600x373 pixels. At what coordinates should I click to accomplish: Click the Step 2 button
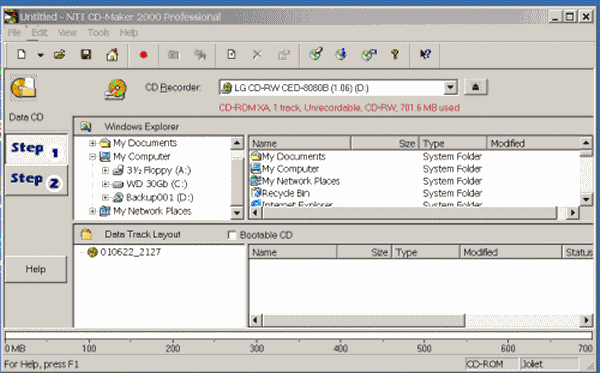[x=36, y=181]
